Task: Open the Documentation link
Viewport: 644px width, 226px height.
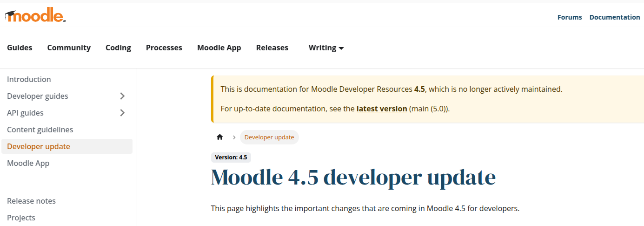Action: point(615,17)
